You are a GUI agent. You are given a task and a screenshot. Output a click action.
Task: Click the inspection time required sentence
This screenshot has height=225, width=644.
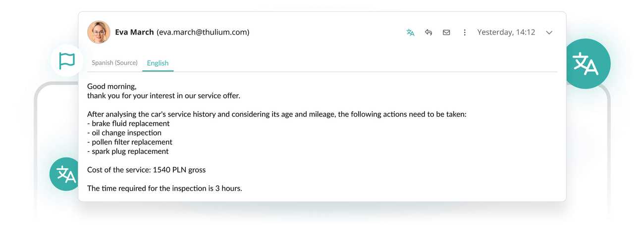point(164,188)
